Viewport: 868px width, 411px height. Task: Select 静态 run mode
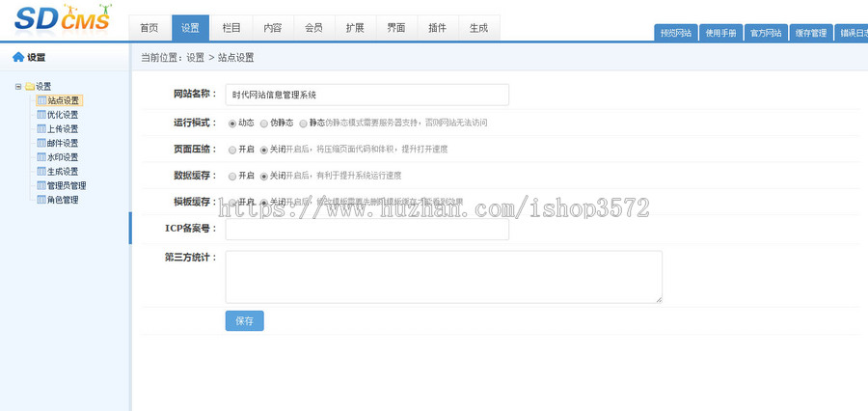pos(304,123)
